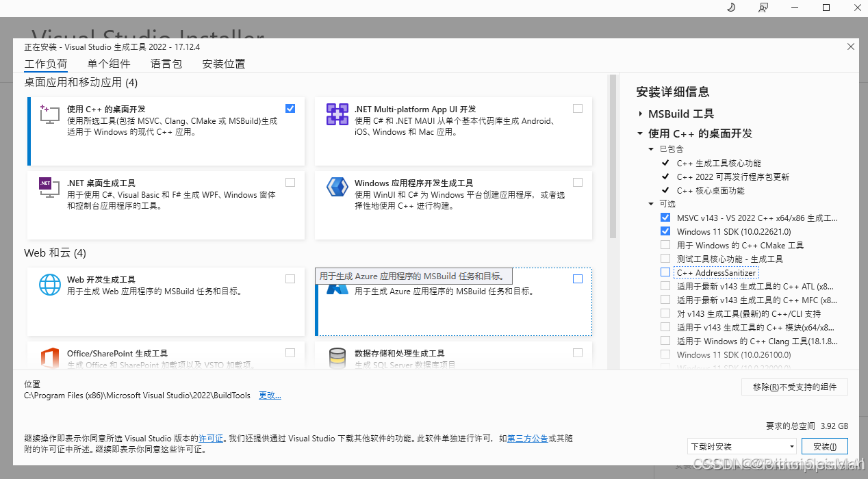The height and width of the screenshot is (479, 868).
Task: Switch to the 工作负荷 tab
Action: pos(46,64)
